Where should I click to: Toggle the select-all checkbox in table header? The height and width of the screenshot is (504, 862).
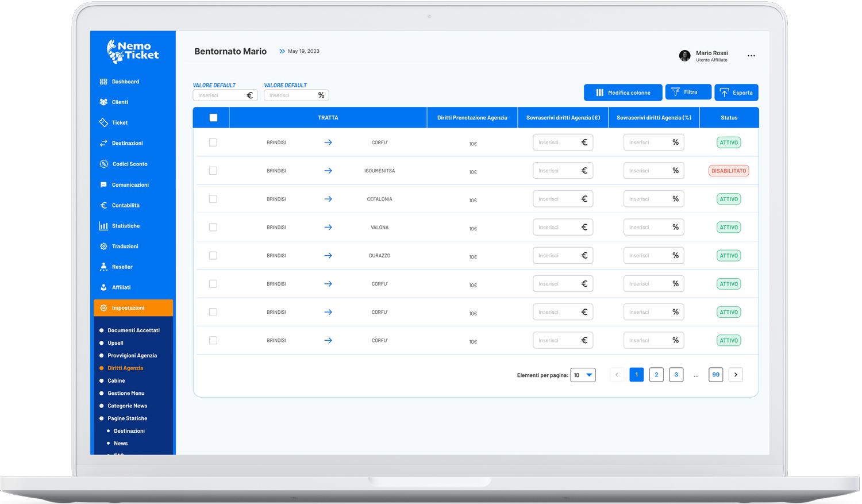213,118
